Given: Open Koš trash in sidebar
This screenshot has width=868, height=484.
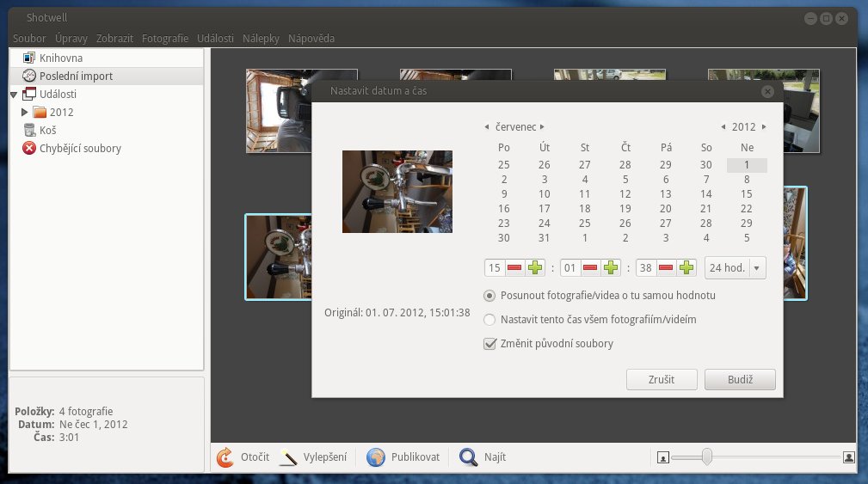Looking at the screenshot, I should pos(47,130).
